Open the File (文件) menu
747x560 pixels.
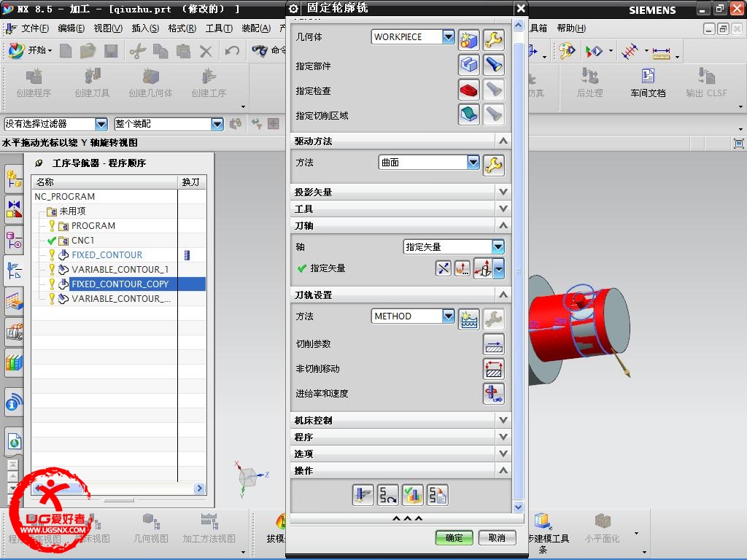35,28
